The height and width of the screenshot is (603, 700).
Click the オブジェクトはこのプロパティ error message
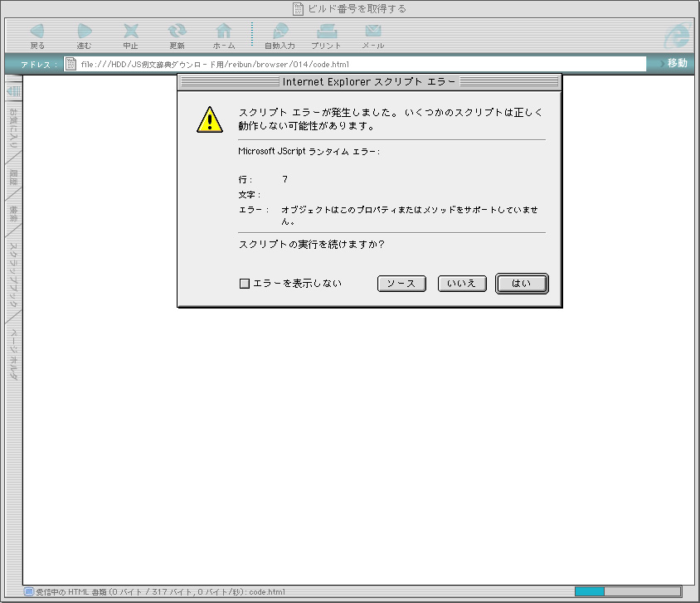click(x=410, y=216)
